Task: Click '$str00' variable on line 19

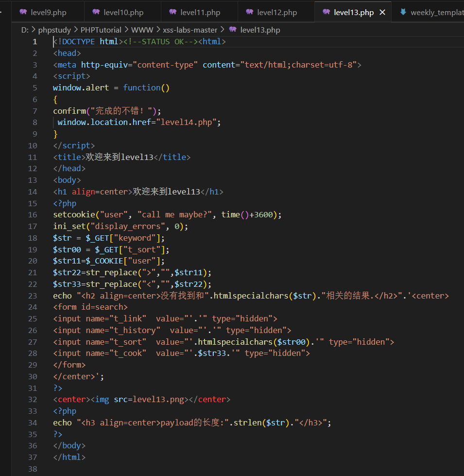Action: (x=67, y=249)
